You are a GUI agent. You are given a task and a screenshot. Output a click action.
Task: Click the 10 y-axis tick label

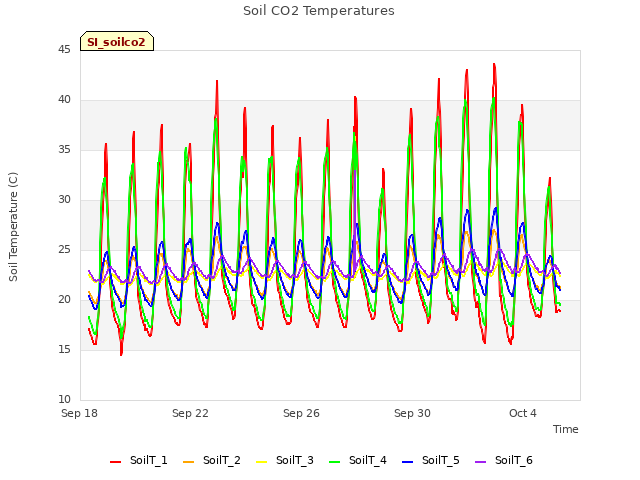tap(64, 400)
